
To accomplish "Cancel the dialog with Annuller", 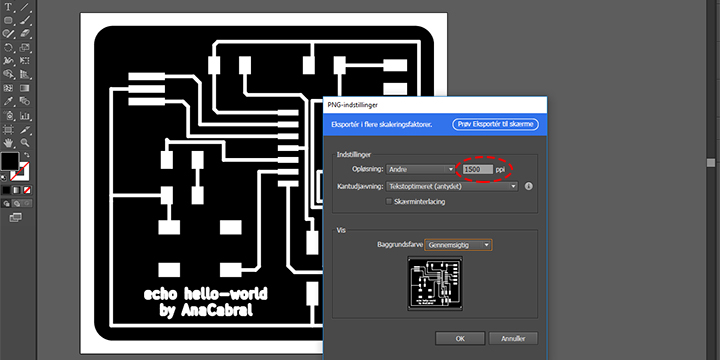I will pyautogui.click(x=513, y=339).
